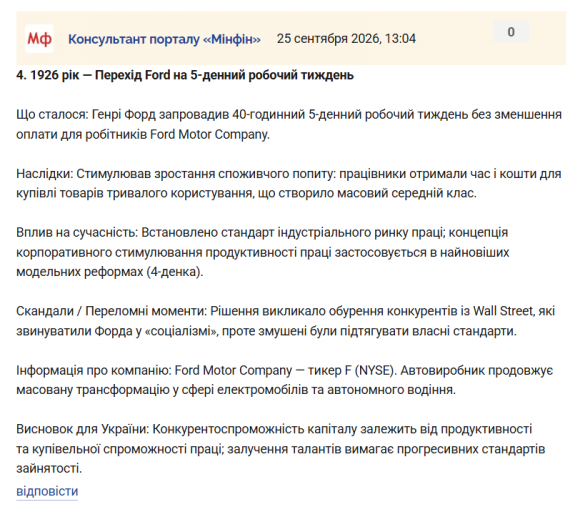Click the paragraph starting with Наслідки

coord(289,183)
